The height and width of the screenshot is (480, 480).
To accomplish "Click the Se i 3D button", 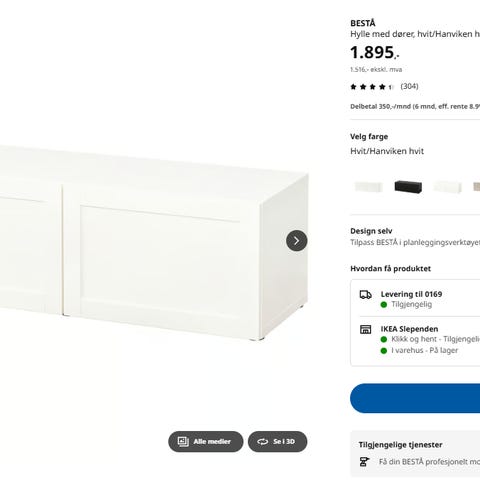I will [277, 441].
